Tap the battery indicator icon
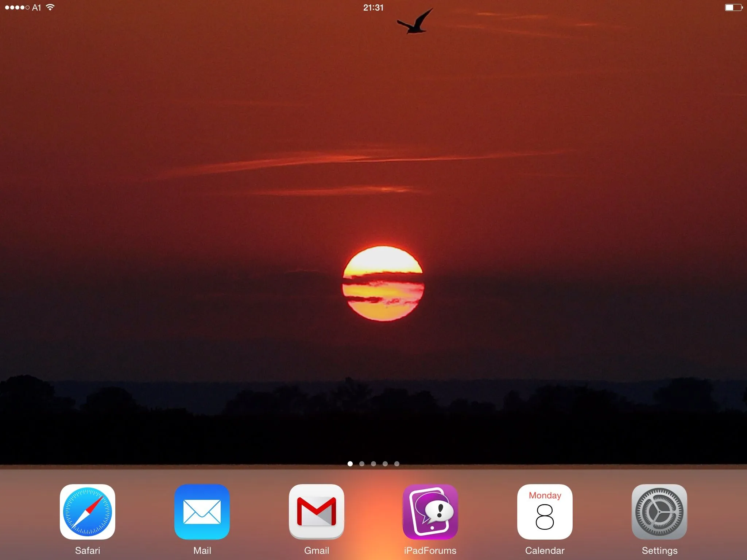Viewport: 747px width, 560px height. (733, 7)
